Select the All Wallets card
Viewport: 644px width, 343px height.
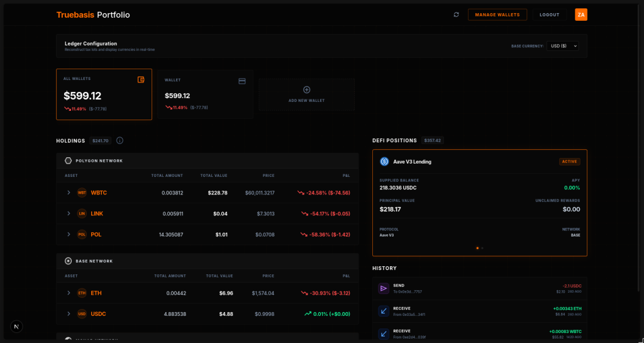[x=104, y=94]
